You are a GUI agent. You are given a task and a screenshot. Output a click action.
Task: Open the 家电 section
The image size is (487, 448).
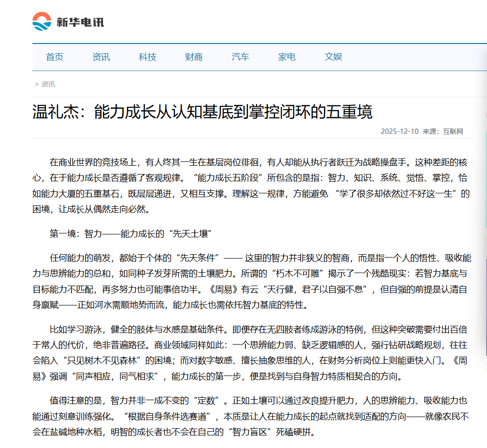pyautogui.click(x=286, y=57)
